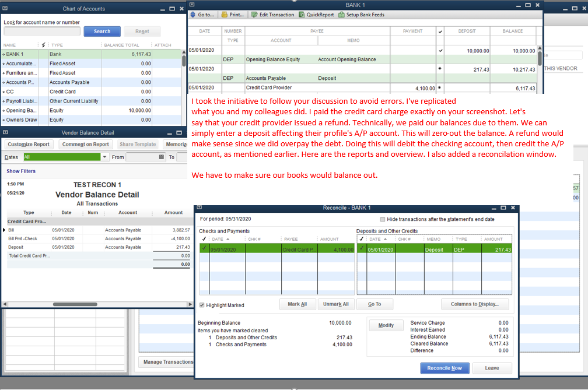Sort Deposits and Other Credits by DATE column
The image size is (588, 390).
tap(378, 239)
